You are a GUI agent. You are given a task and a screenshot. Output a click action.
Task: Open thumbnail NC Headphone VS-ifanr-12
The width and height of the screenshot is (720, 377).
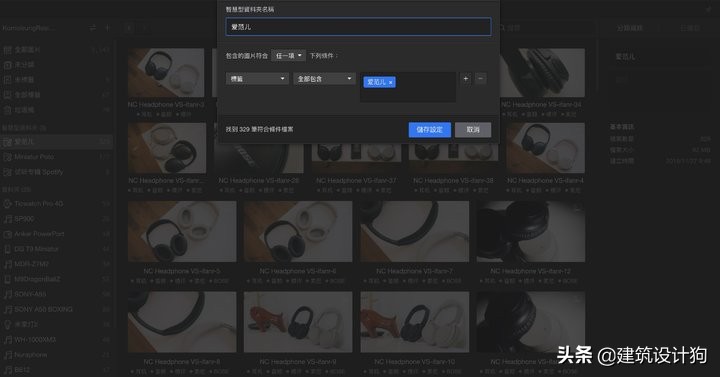(531, 231)
